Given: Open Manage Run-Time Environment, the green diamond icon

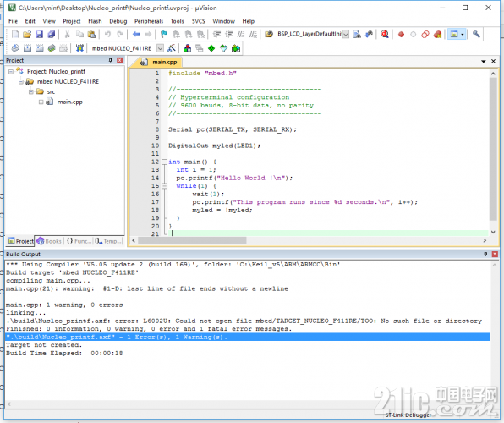Looking at the screenshot, I should tap(211, 48).
